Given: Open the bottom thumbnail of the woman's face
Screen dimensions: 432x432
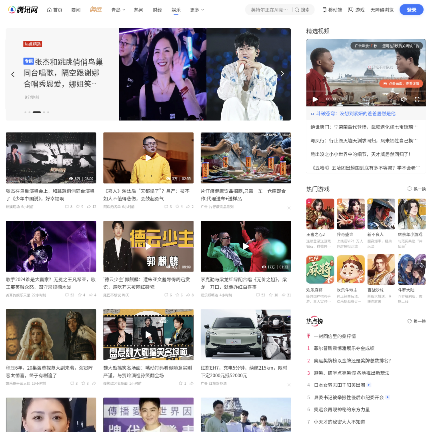Looking at the screenshot, I should pyautogui.click(x=51, y=415).
